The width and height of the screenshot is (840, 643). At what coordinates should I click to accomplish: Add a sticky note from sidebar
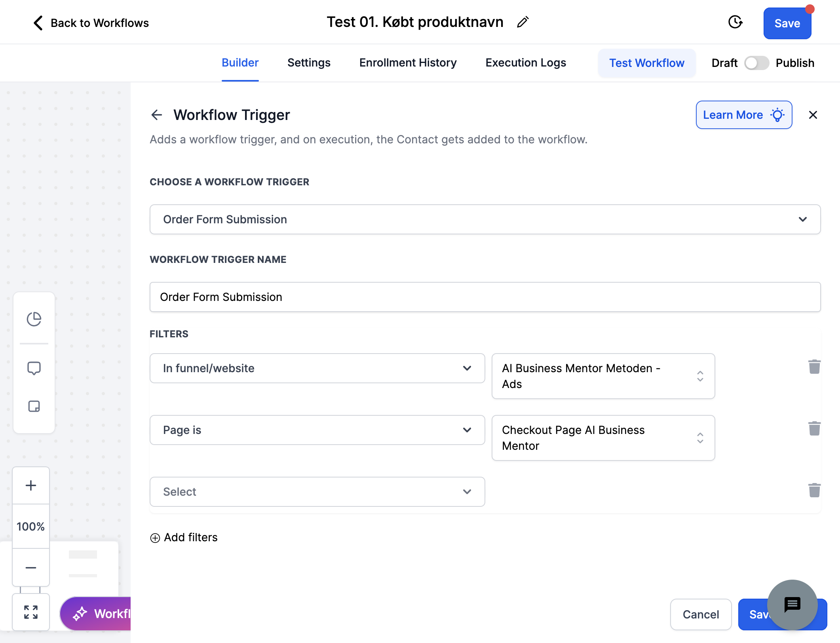pos(34,406)
